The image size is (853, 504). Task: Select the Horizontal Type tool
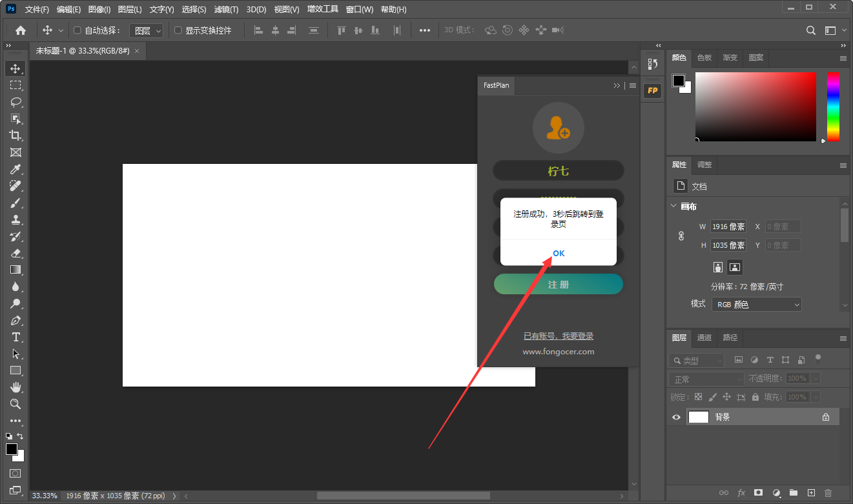pos(15,337)
